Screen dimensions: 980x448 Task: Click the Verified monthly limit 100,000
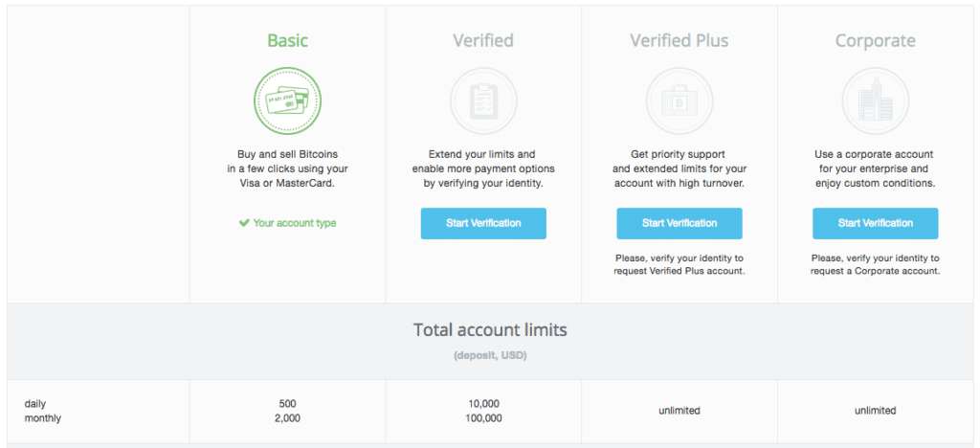point(483,418)
